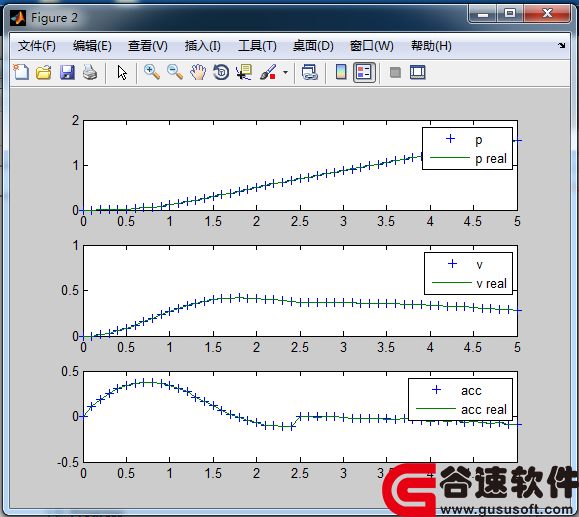This screenshot has height=517, width=579.
Task: Print the figure using the printer icon
Action: click(90, 72)
